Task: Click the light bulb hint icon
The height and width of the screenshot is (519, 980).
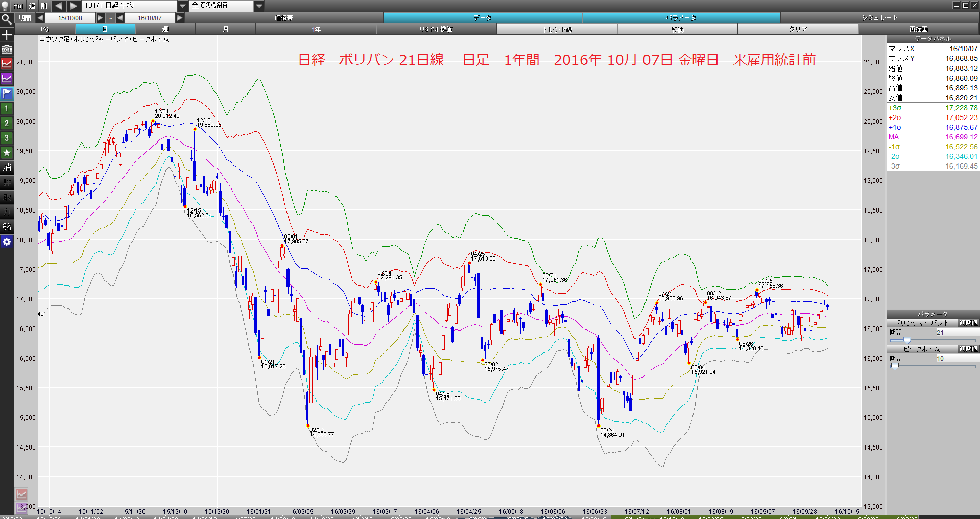Action: (6, 6)
